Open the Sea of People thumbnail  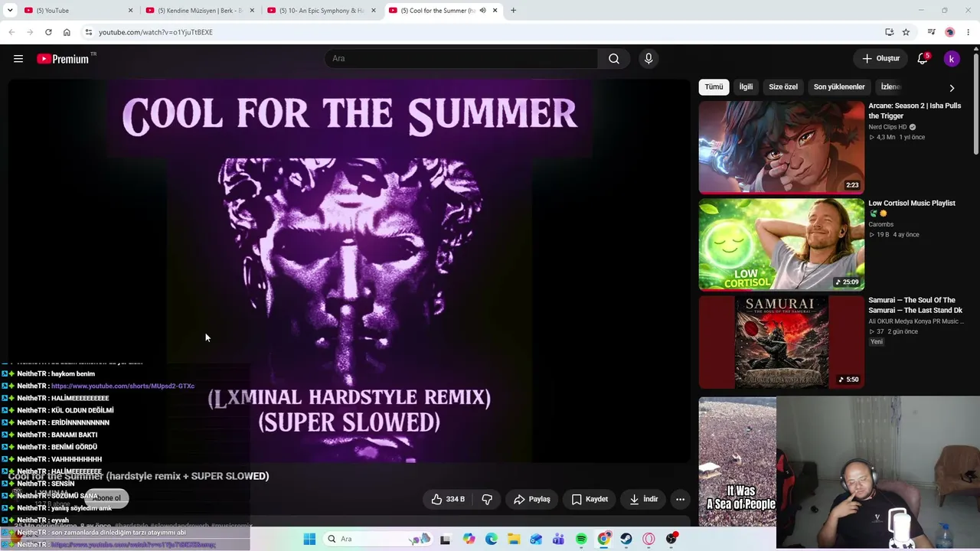(x=737, y=461)
